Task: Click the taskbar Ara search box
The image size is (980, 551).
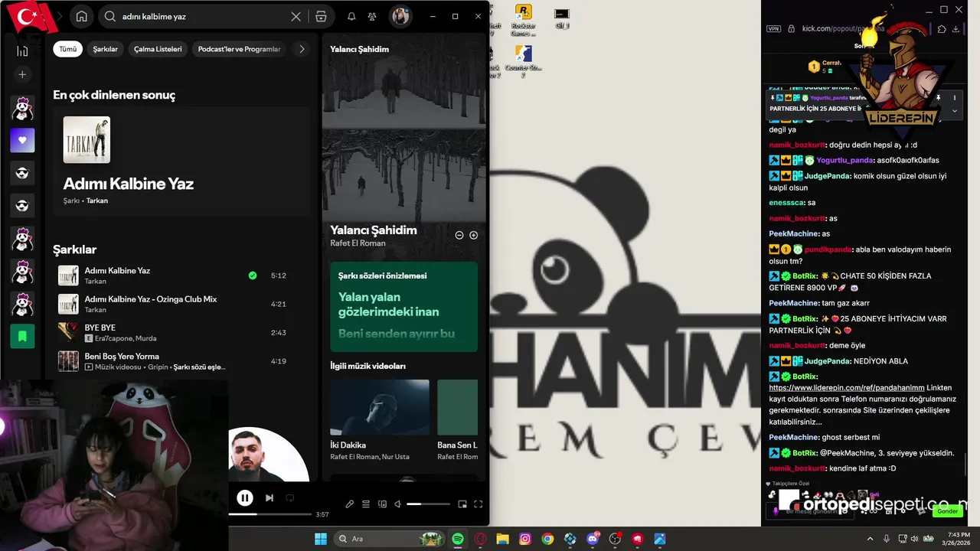Action: coord(389,539)
